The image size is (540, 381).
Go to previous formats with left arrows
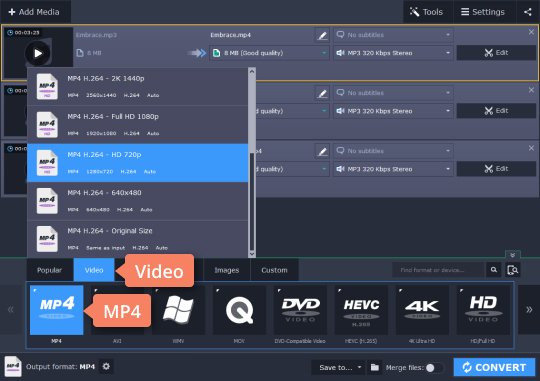tap(11, 309)
